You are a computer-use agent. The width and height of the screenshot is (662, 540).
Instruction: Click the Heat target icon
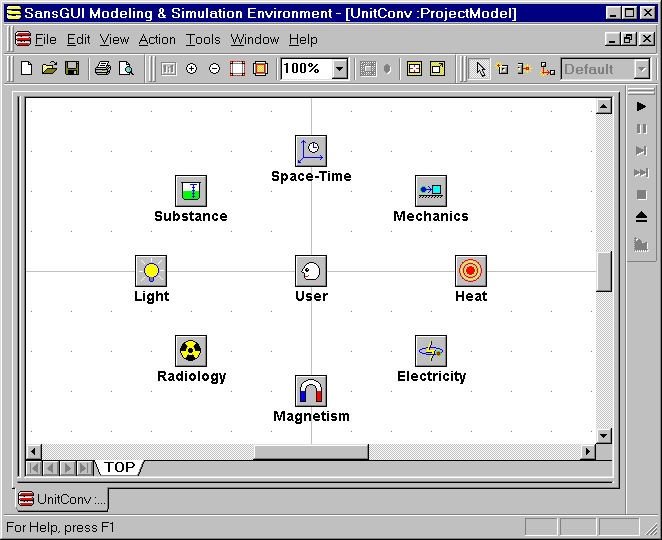coord(471,271)
